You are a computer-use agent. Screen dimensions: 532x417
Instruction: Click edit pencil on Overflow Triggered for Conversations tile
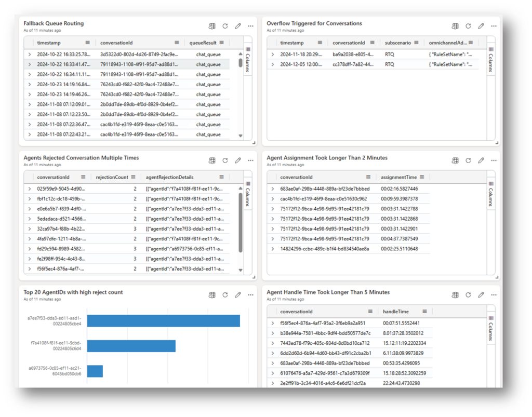click(481, 26)
